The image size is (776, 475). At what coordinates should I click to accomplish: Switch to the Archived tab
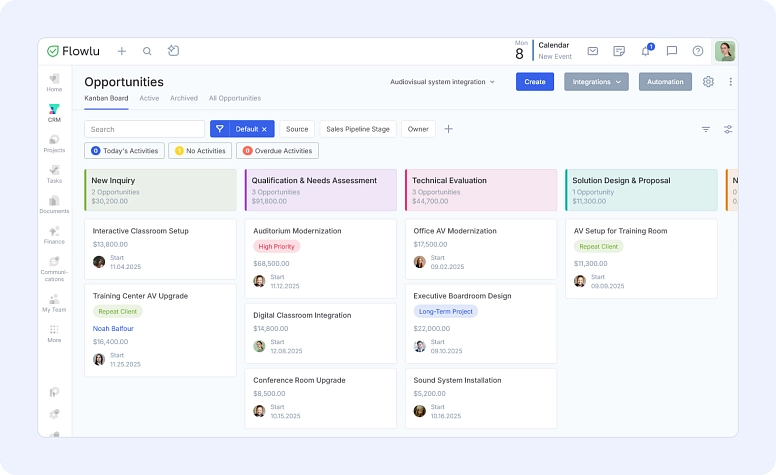pos(183,98)
